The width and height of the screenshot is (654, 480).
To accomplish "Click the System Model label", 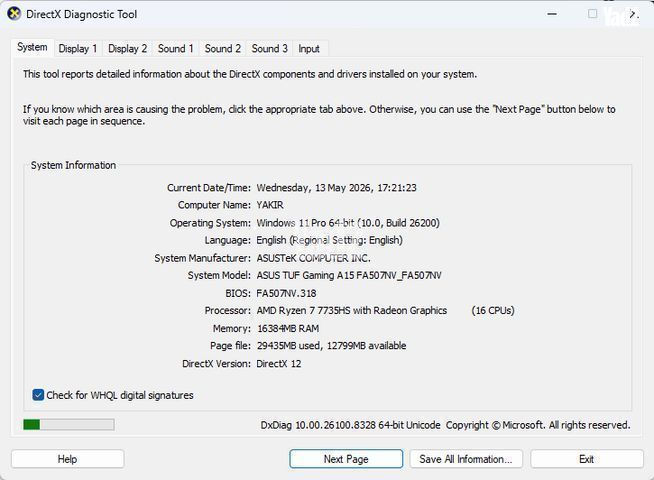I will [x=219, y=276].
